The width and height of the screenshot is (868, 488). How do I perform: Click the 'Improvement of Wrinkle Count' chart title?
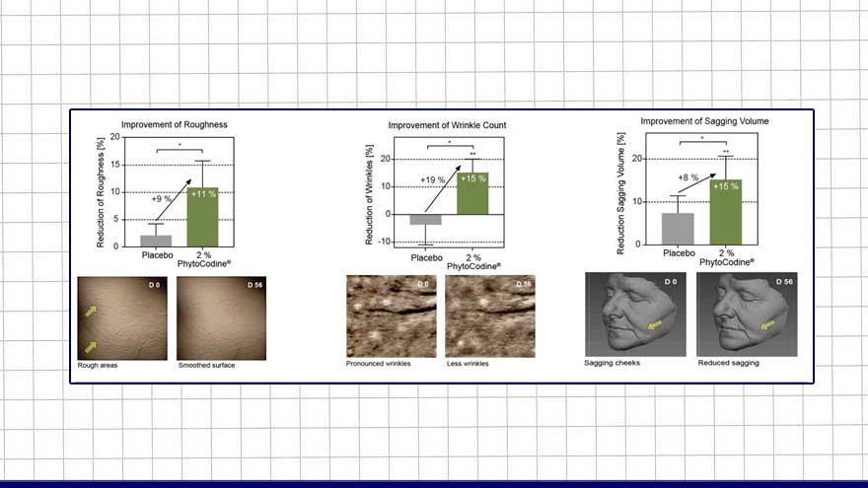pos(447,125)
